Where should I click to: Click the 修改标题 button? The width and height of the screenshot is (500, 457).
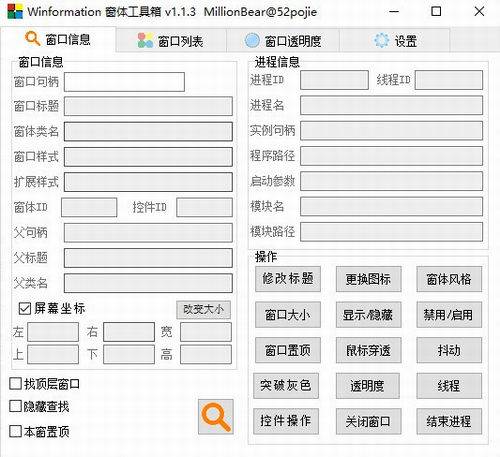[288, 279]
